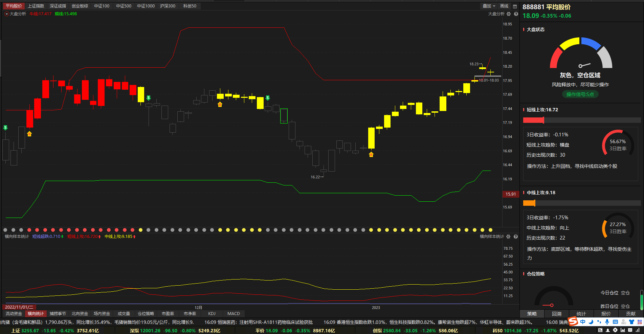Viewport: 644px width, 334px height.
Task: Toggle Sogou Chinese 中 input mode
Action: pos(583,322)
